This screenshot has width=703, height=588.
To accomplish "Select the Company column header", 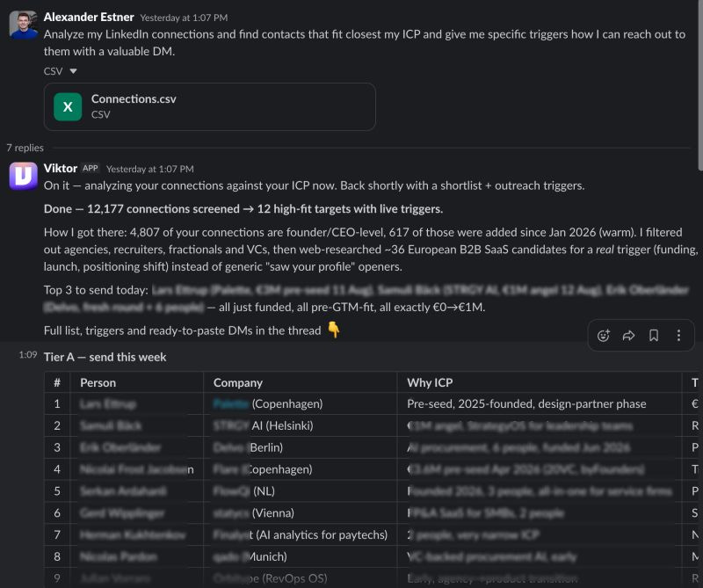I will [x=238, y=382].
